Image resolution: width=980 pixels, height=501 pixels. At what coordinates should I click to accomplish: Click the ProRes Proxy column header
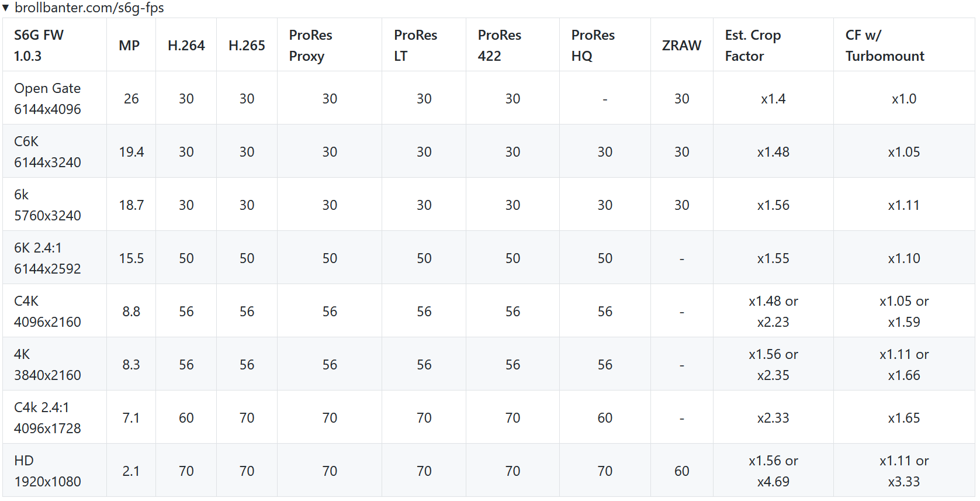click(310, 46)
